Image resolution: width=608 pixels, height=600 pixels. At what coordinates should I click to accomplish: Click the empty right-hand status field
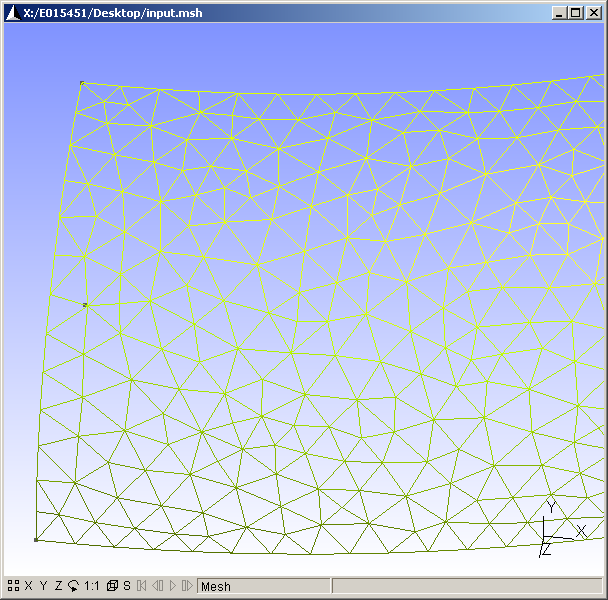point(467,586)
